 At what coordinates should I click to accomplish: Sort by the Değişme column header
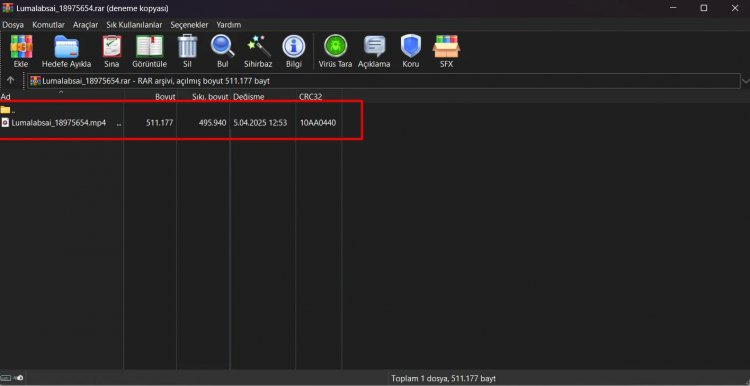click(263, 97)
